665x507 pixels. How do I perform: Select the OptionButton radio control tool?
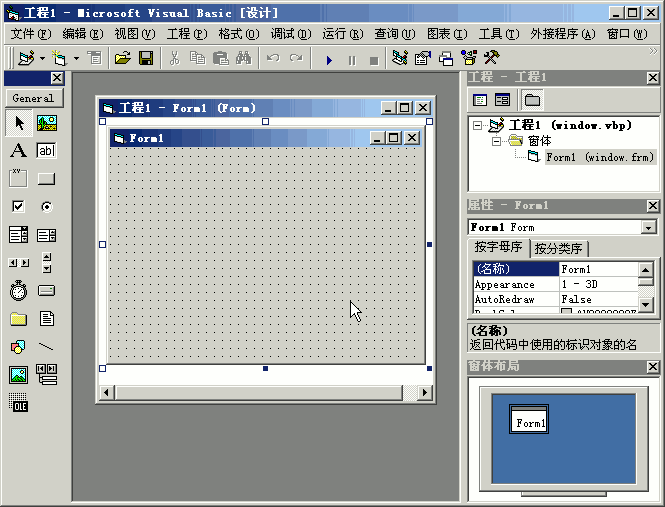[46, 207]
